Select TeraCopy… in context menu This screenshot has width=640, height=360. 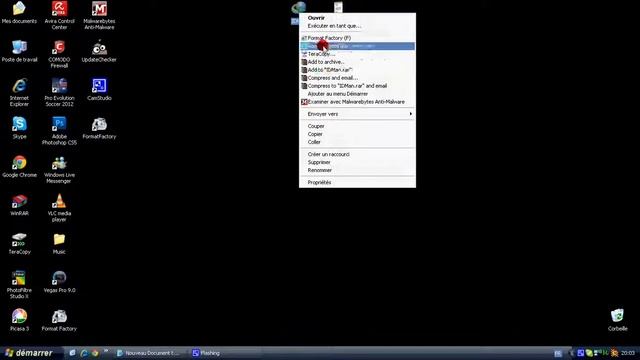(x=357, y=54)
